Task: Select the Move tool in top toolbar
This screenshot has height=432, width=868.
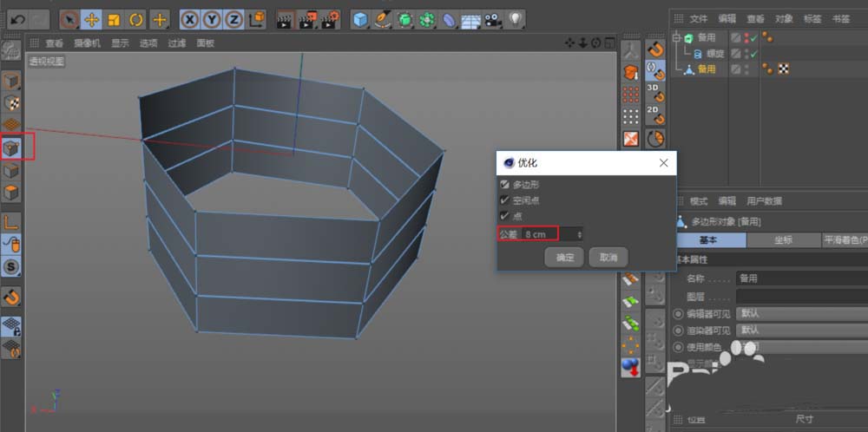Action: (x=92, y=19)
